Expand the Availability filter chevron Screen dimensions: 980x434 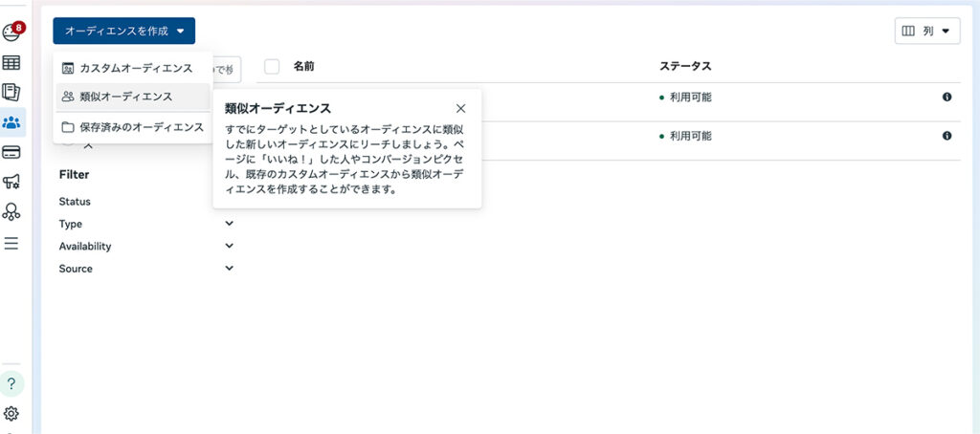point(230,246)
